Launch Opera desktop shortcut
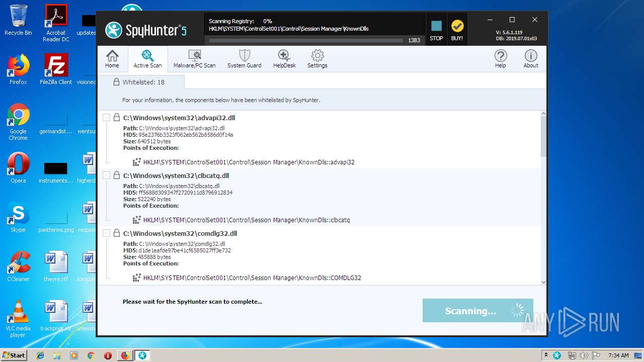 point(18,168)
